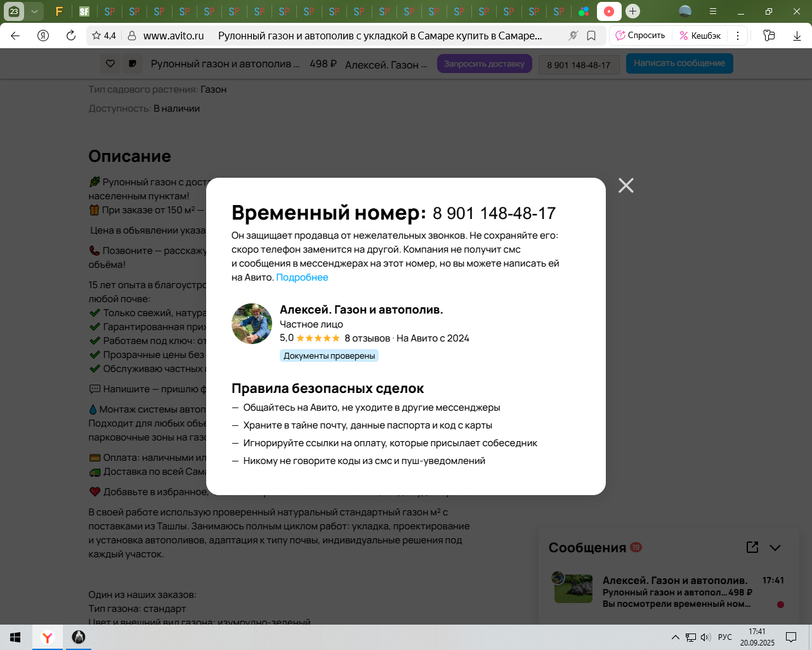Click the "Документы проверены" badge

coord(329,356)
